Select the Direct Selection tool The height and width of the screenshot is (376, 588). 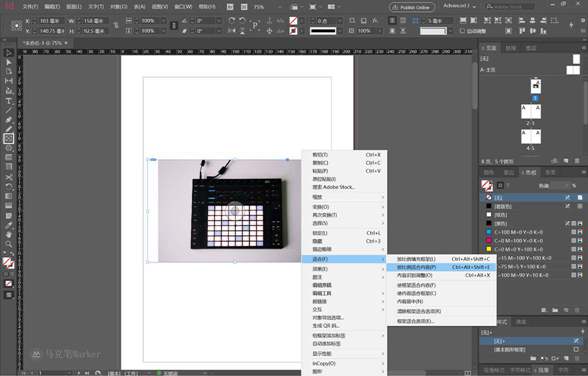[x=8, y=62]
